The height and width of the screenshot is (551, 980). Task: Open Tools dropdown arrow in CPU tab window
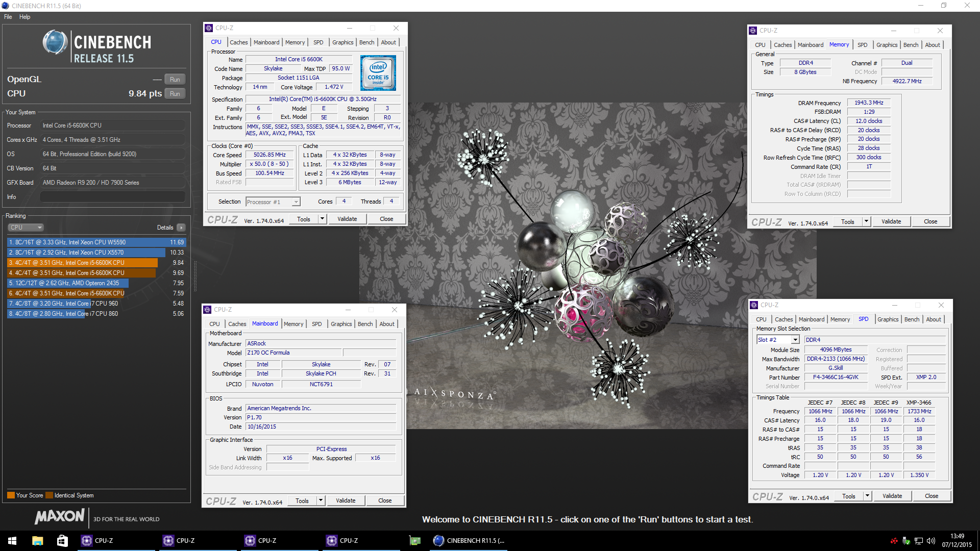322,219
